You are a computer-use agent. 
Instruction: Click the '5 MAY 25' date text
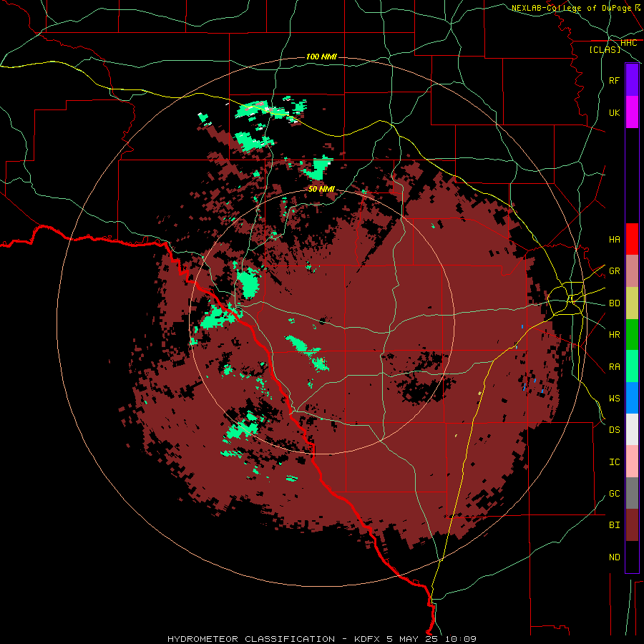point(412,639)
